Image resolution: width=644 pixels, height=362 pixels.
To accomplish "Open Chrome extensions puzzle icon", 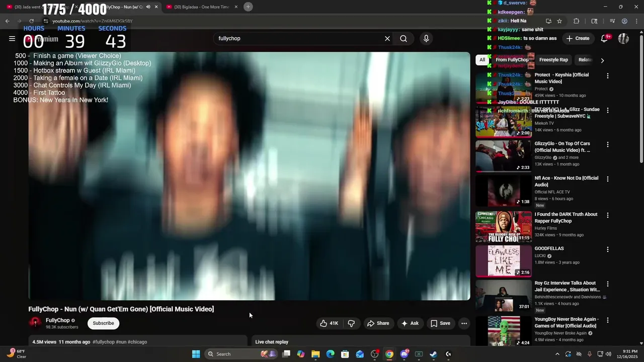I will pyautogui.click(x=576, y=21).
